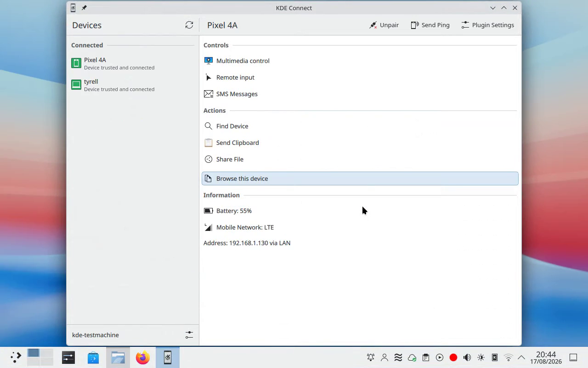Click the KDE Connect tray icon

click(495, 357)
